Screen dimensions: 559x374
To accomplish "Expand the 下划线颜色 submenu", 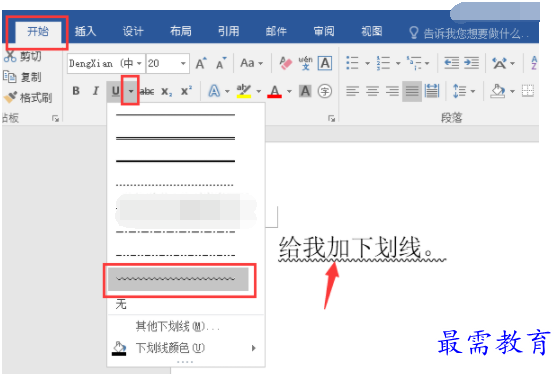I will coord(185,348).
